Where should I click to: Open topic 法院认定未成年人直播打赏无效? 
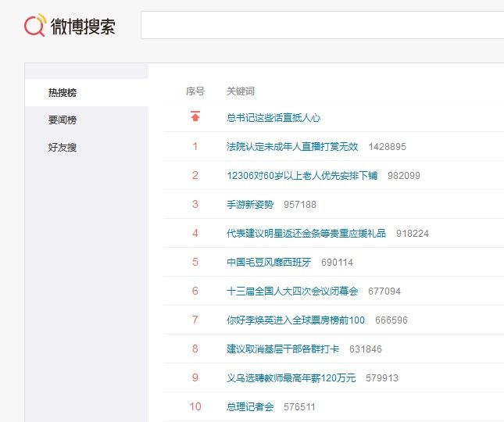click(x=292, y=147)
